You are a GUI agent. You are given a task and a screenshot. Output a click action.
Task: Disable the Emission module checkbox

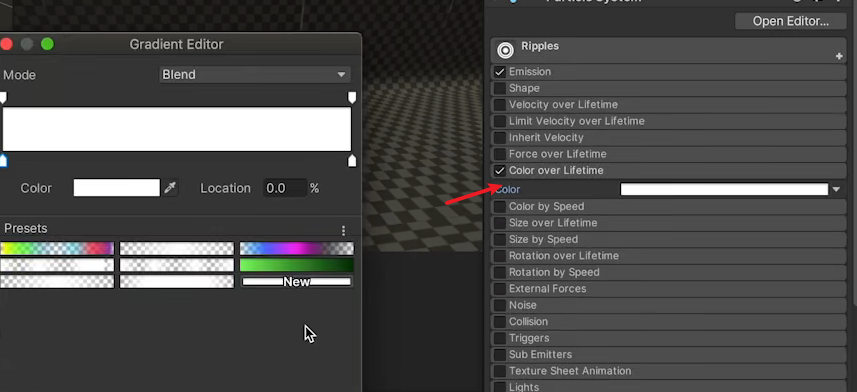500,72
